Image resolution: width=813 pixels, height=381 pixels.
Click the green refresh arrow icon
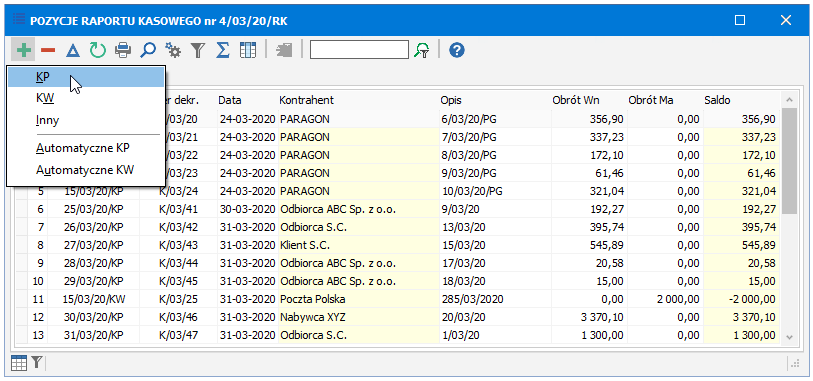[97, 50]
